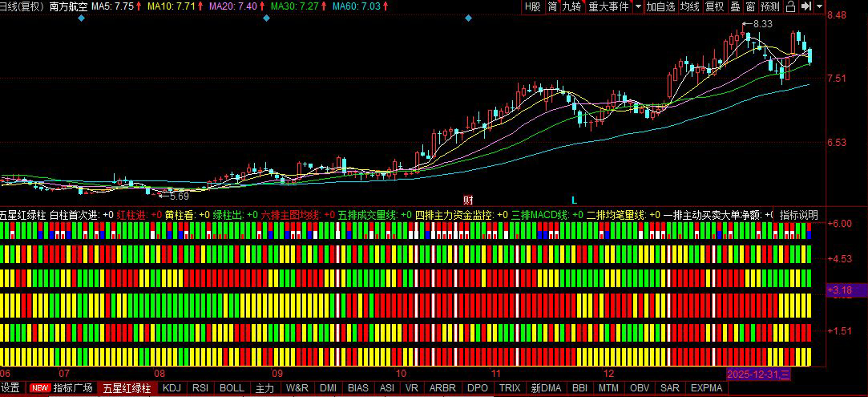Screen dimensions: 868x397
Task: Switch to the 新DMA indicator tab
Action: point(546,387)
